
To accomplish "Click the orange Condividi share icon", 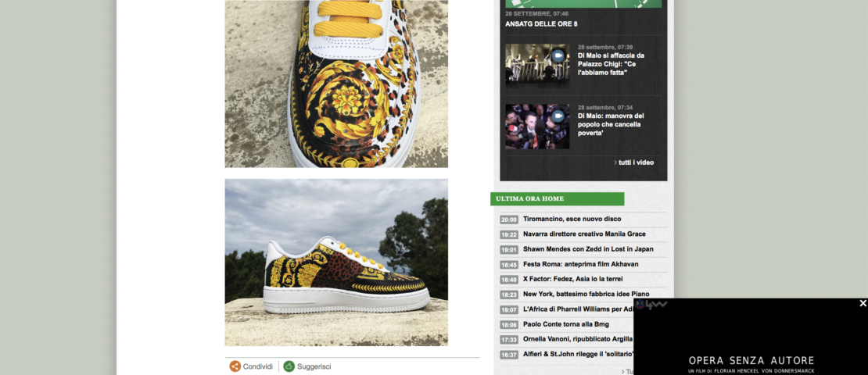I will [x=235, y=366].
